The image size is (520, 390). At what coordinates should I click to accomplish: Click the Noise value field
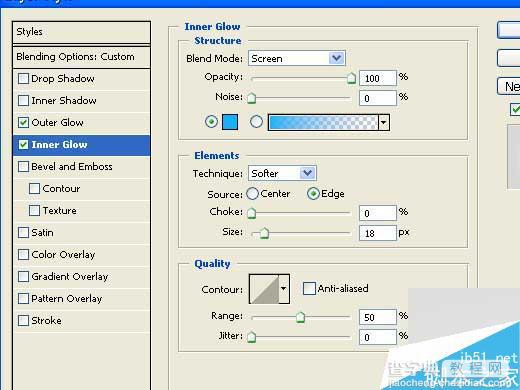point(378,98)
